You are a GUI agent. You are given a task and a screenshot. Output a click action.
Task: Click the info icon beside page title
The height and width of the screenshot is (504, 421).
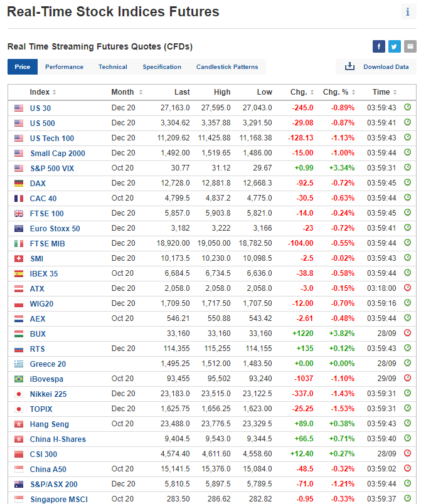(x=408, y=12)
